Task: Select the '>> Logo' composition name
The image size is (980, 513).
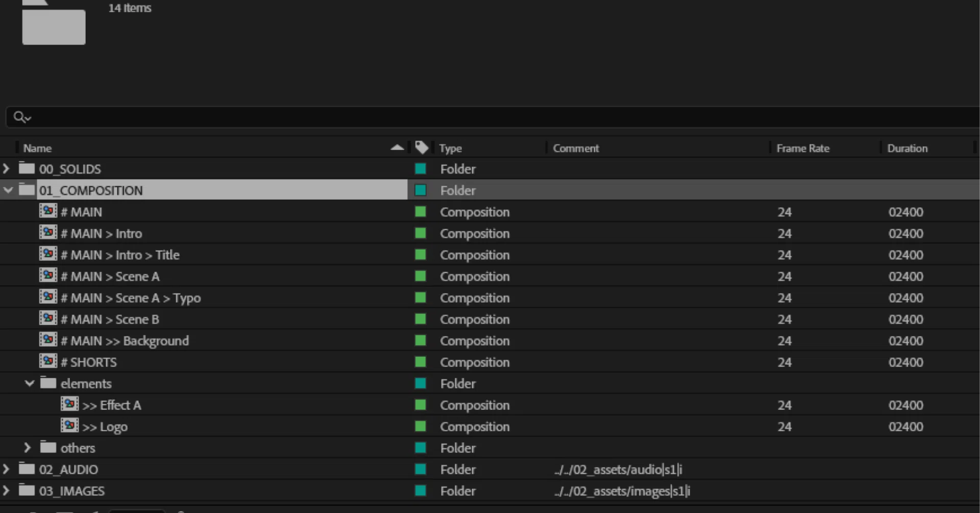Action: [105, 426]
